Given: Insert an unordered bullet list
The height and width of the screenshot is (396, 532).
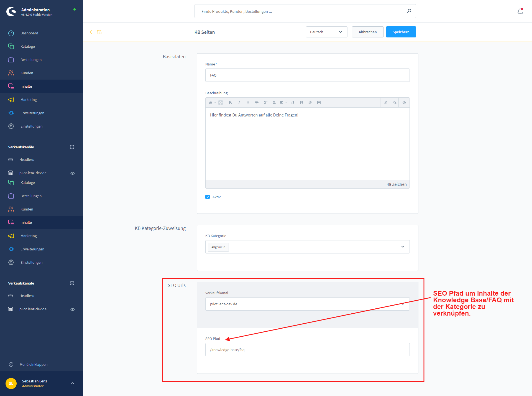Looking at the screenshot, I should pos(292,103).
